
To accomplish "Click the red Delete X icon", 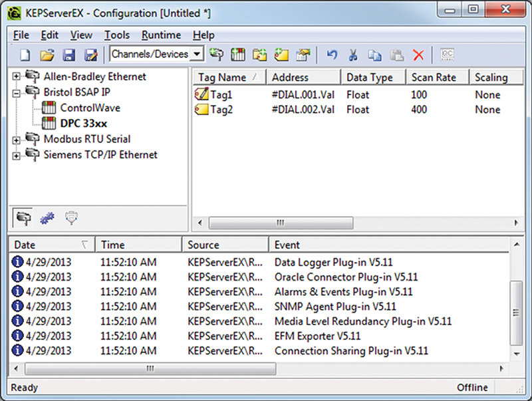I will tap(418, 55).
